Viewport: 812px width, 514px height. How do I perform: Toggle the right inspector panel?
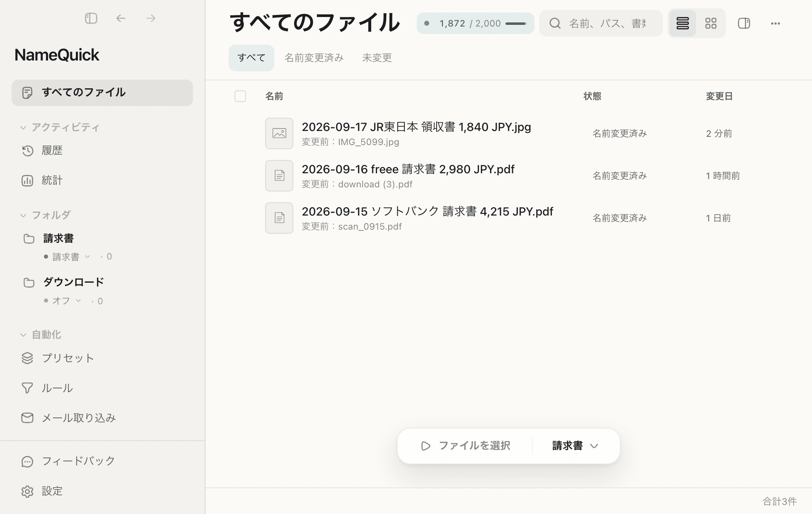(744, 23)
